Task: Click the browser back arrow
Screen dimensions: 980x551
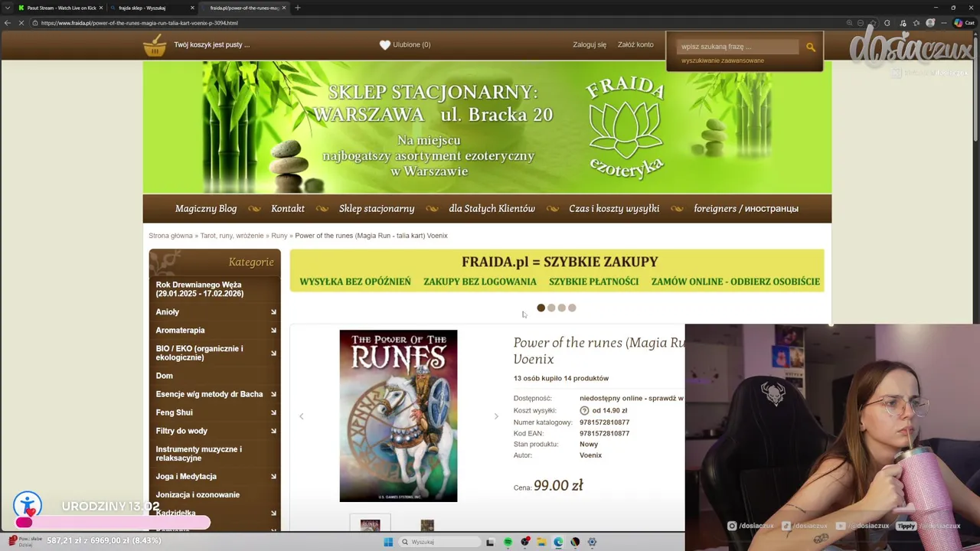Action: point(8,23)
